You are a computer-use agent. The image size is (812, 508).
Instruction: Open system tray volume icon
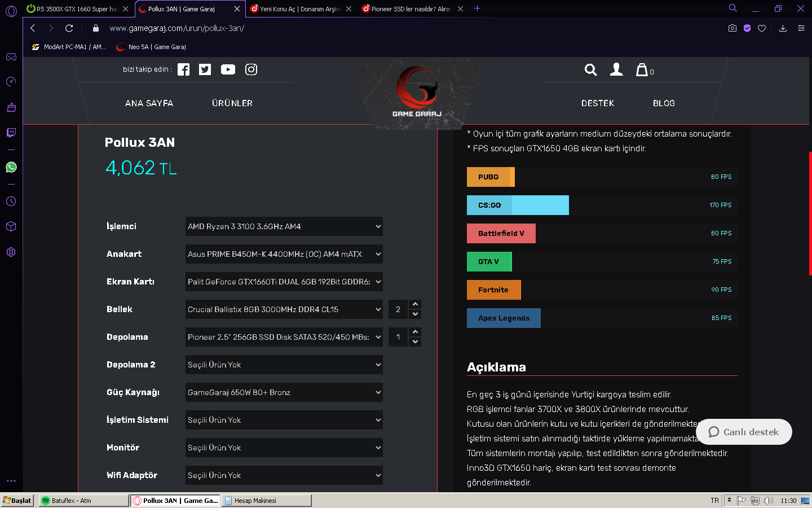coord(768,501)
